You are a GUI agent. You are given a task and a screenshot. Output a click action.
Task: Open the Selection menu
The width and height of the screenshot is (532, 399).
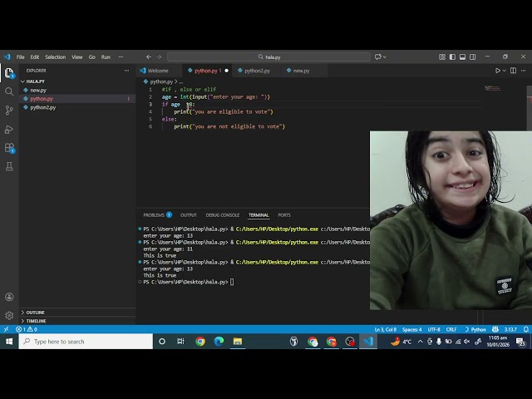tap(56, 57)
